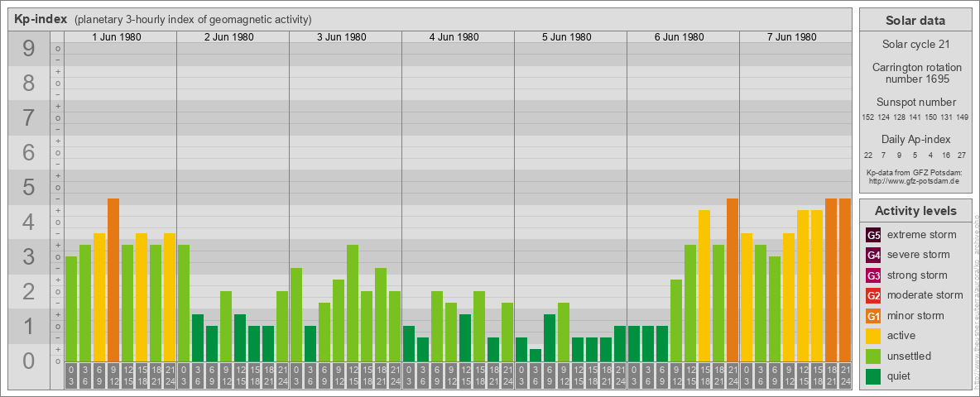Click Kp scale number 9 on y-axis
This screenshot has width=980, height=397.
coord(29,49)
